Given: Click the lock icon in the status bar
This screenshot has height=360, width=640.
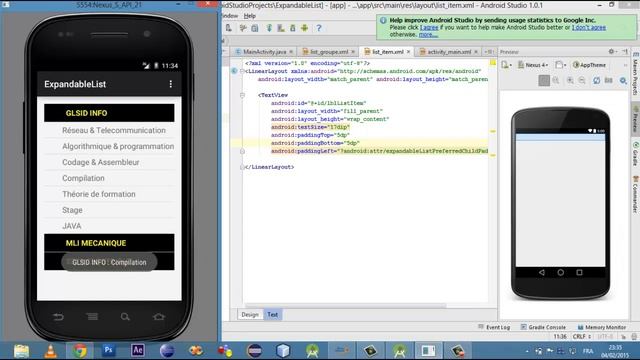Looking at the screenshot, I should coord(623,337).
